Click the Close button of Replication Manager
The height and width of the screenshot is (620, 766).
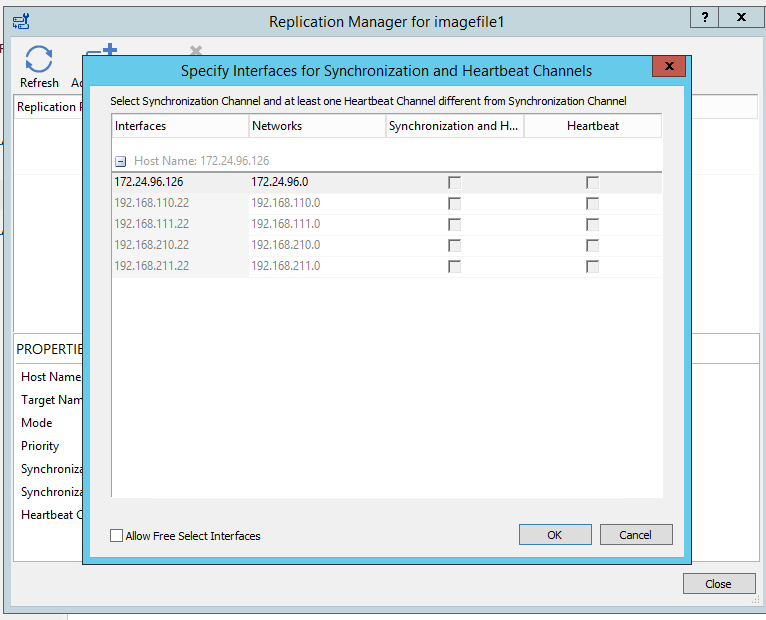(x=719, y=583)
